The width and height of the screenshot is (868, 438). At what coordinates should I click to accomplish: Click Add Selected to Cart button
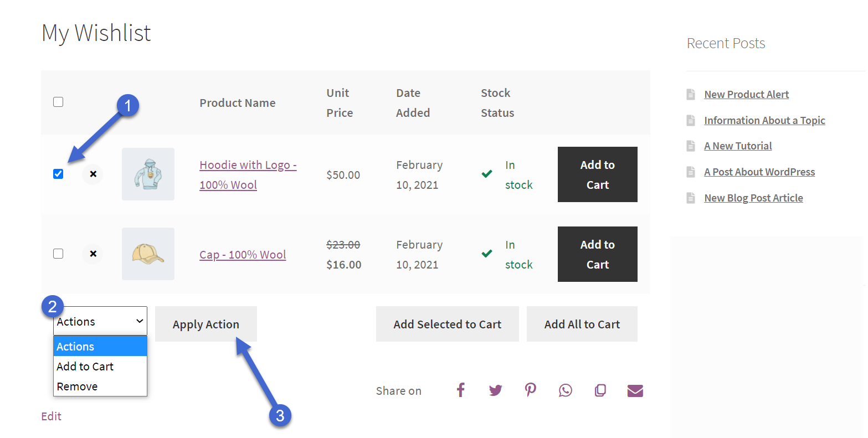(x=447, y=324)
